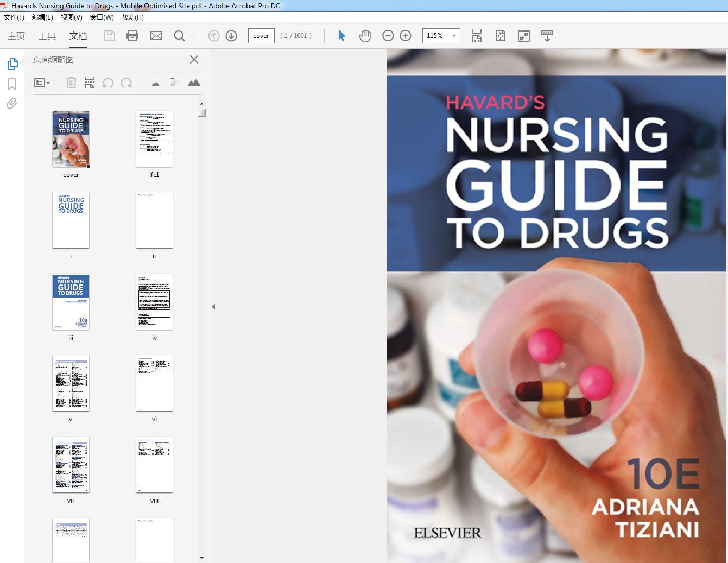
Task: Print the document with printer icon
Action: click(132, 36)
